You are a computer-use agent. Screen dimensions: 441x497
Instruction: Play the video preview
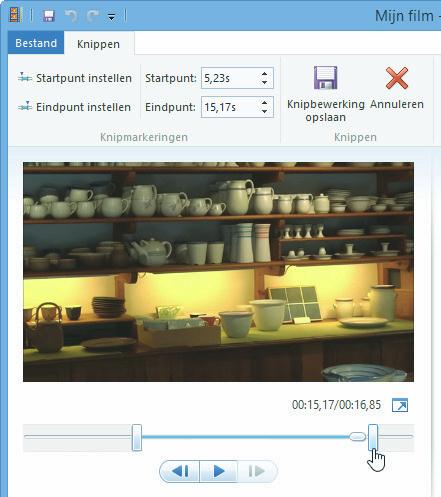218,471
